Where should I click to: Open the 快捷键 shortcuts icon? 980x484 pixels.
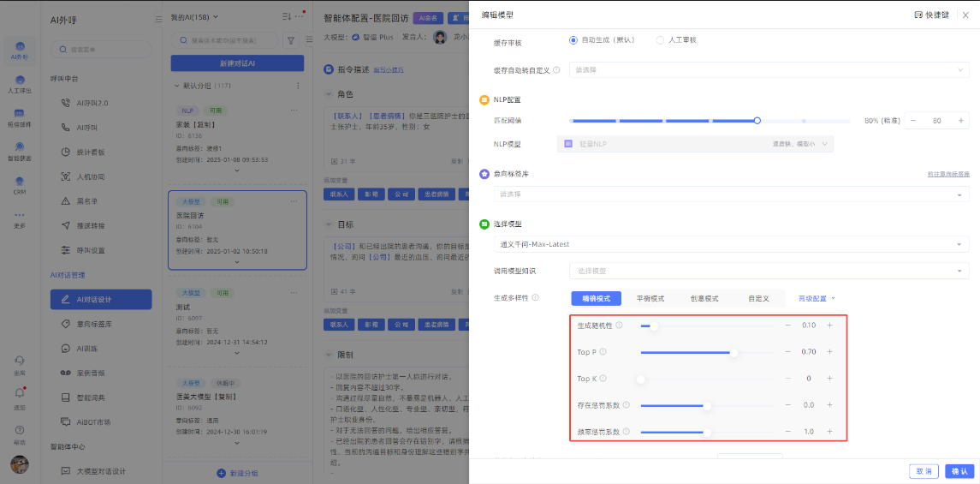[x=918, y=15]
